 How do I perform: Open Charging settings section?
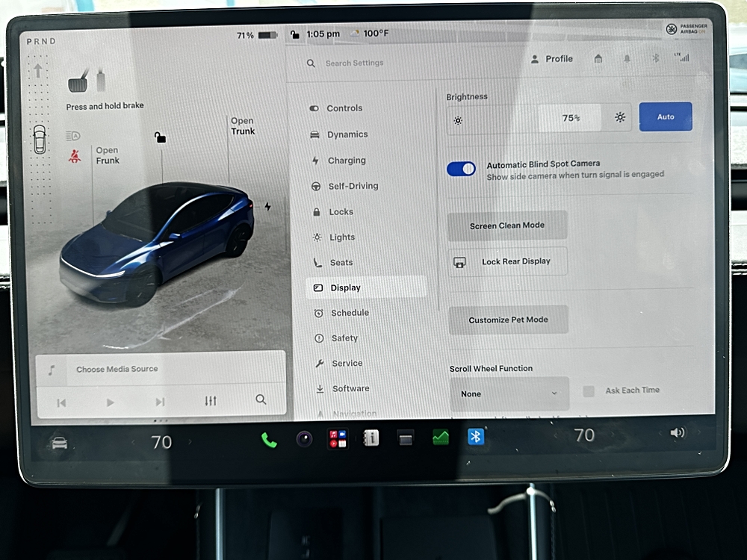[338, 161]
